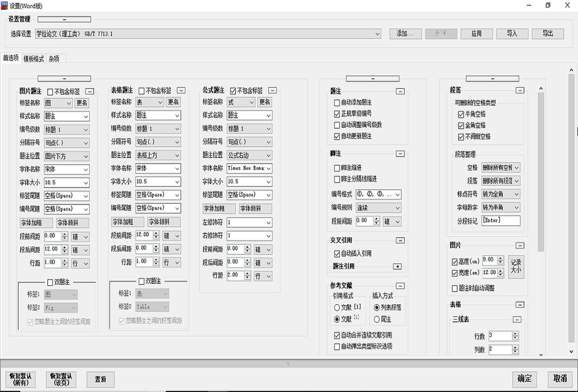Image resolution: width=578 pixels, height=392 pixels.
Task: Click 更名 button beside 表 label
Action: point(173,102)
